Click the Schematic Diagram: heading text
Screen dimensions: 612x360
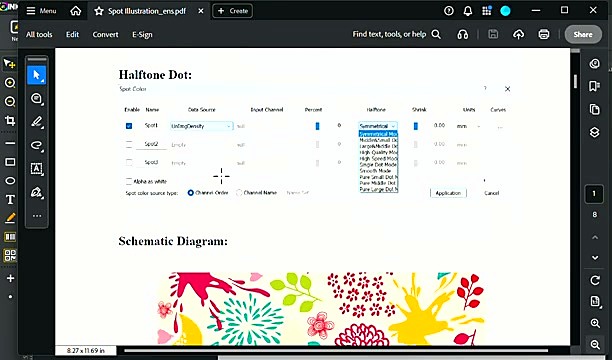173,241
